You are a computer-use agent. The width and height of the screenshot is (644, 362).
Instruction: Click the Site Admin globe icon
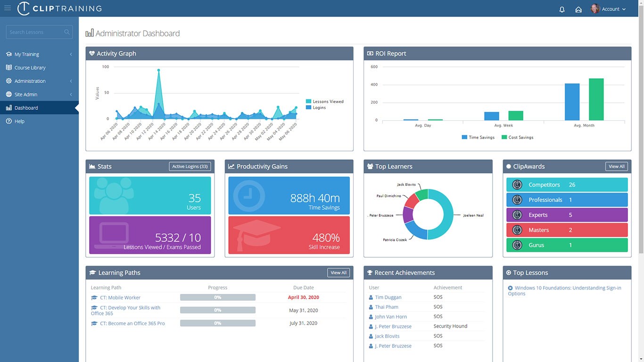pyautogui.click(x=9, y=94)
